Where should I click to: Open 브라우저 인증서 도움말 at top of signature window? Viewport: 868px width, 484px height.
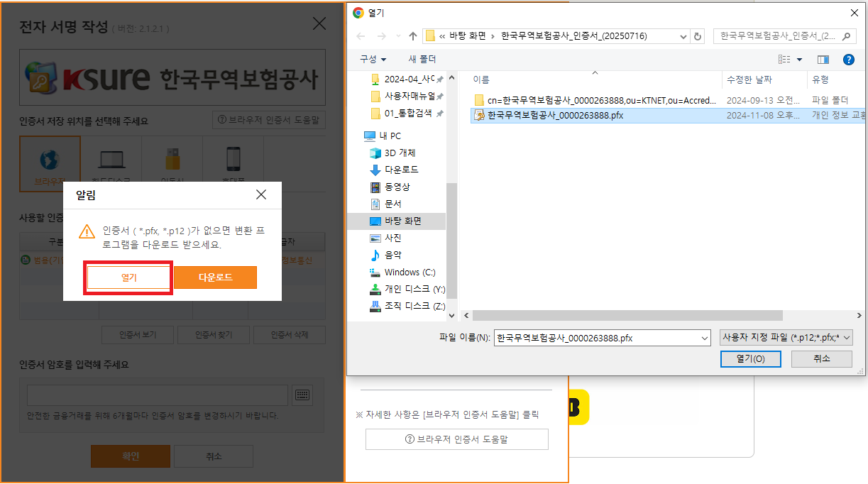tap(269, 120)
